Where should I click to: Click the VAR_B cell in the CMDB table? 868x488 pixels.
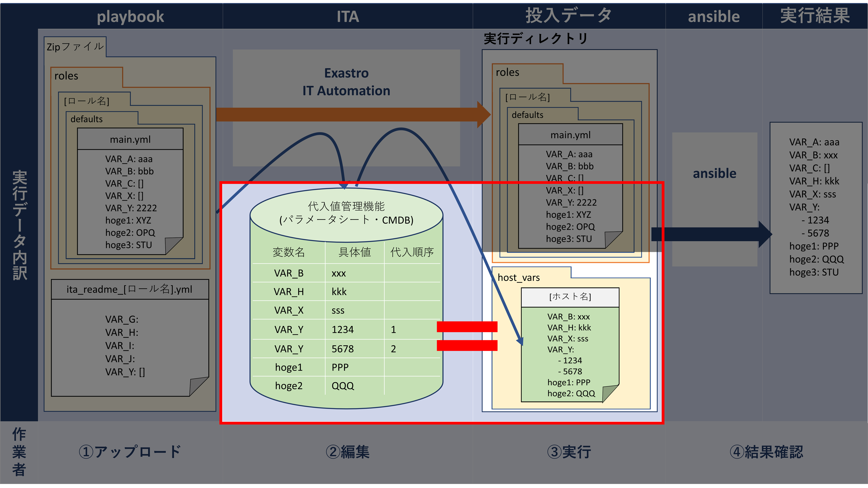point(289,273)
